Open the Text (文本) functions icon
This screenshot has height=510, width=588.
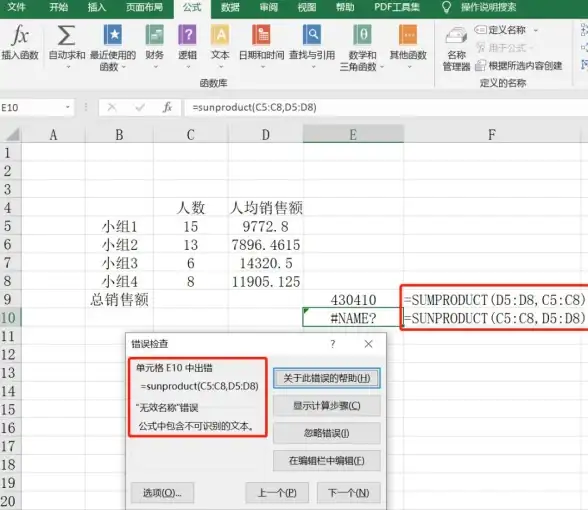point(220,35)
